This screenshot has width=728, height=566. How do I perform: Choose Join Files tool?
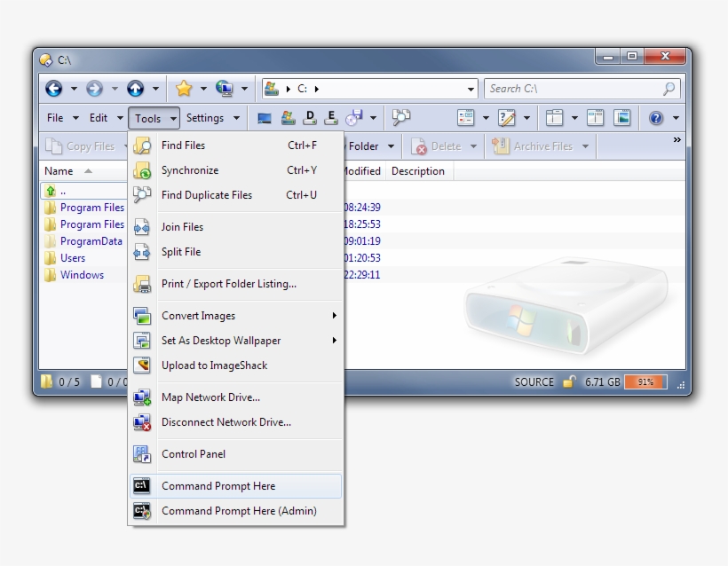point(181,227)
